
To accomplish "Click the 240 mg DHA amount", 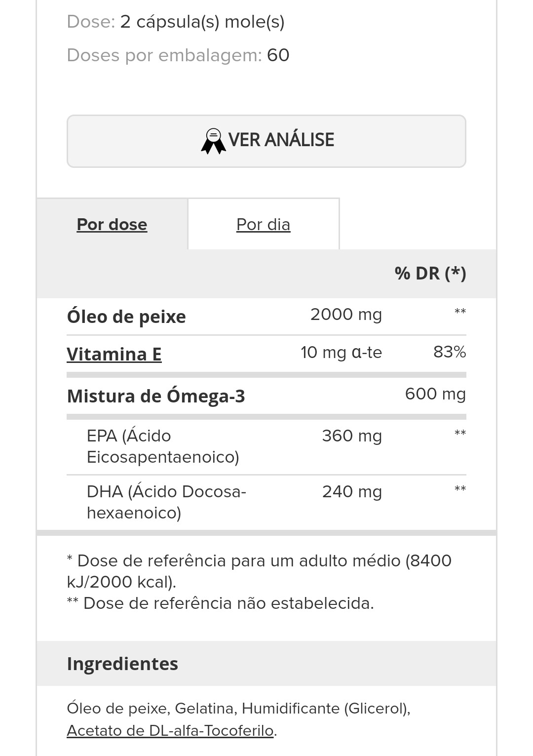I will coord(352,492).
